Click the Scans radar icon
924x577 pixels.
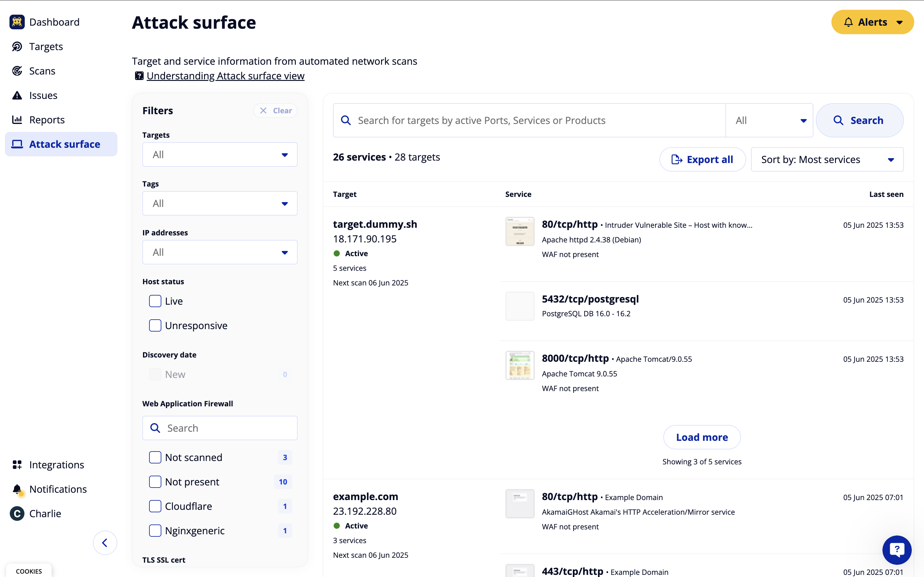pyautogui.click(x=17, y=71)
